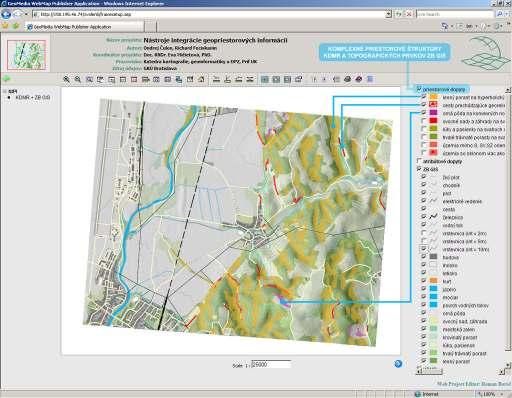Uncheck the 'železnica' layer checkbox
The height and width of the screenshot is (398, 512).
(x=424, y=217)
